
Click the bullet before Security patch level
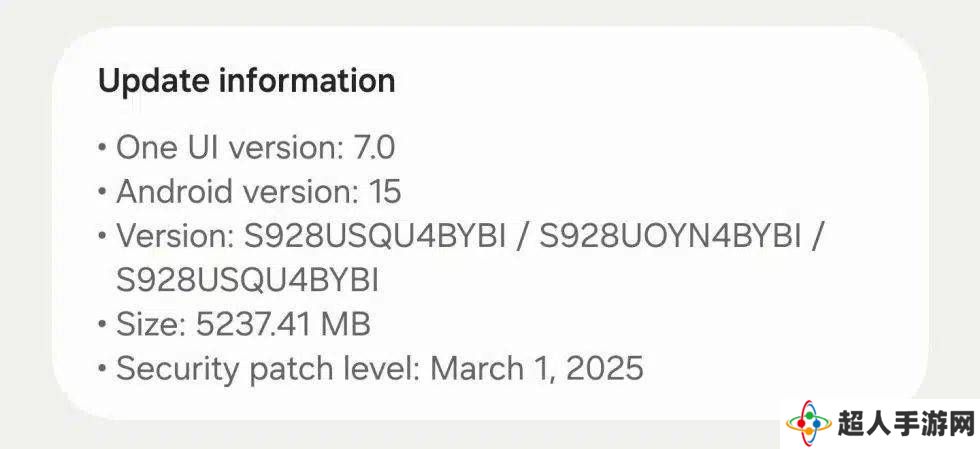tap(102, 369)
